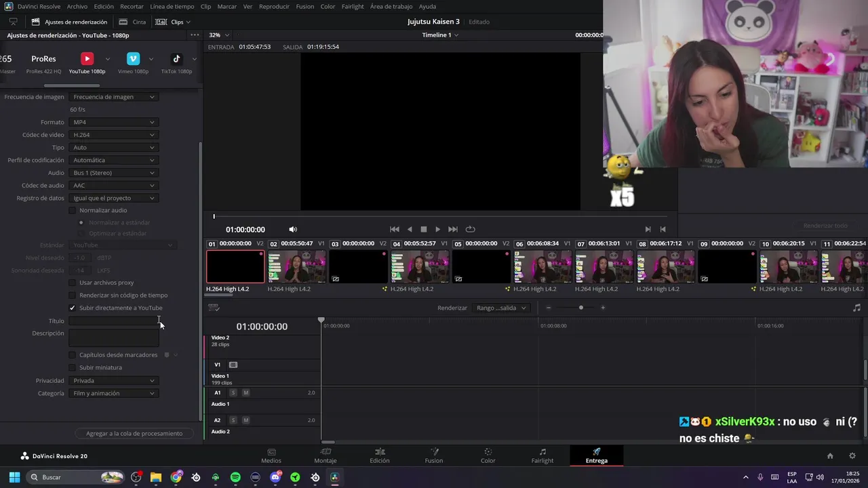The height and width of the screenshot is (488, 868).
Task: Select the TikTok 1080p render preset icon
Action: coord(176,58)
